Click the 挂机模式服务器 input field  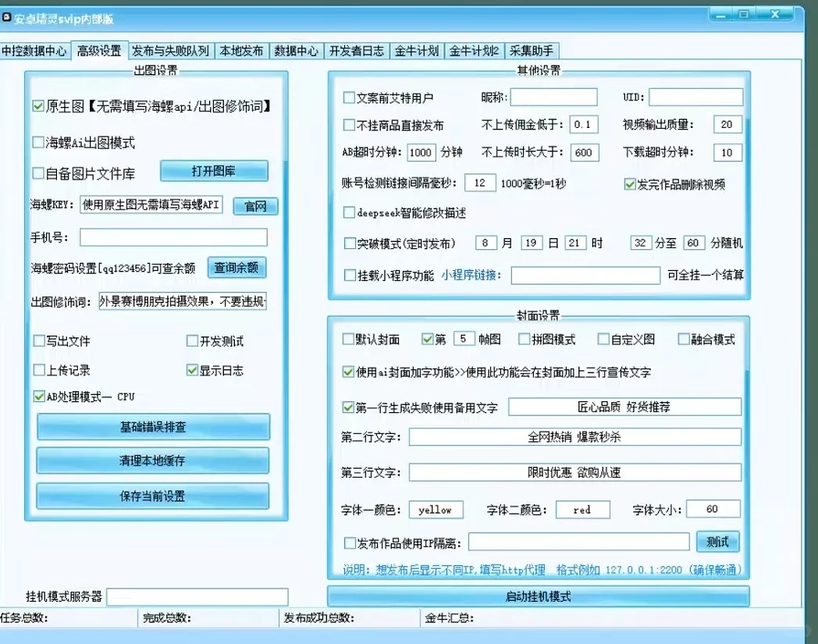click(x=197, y=596)
